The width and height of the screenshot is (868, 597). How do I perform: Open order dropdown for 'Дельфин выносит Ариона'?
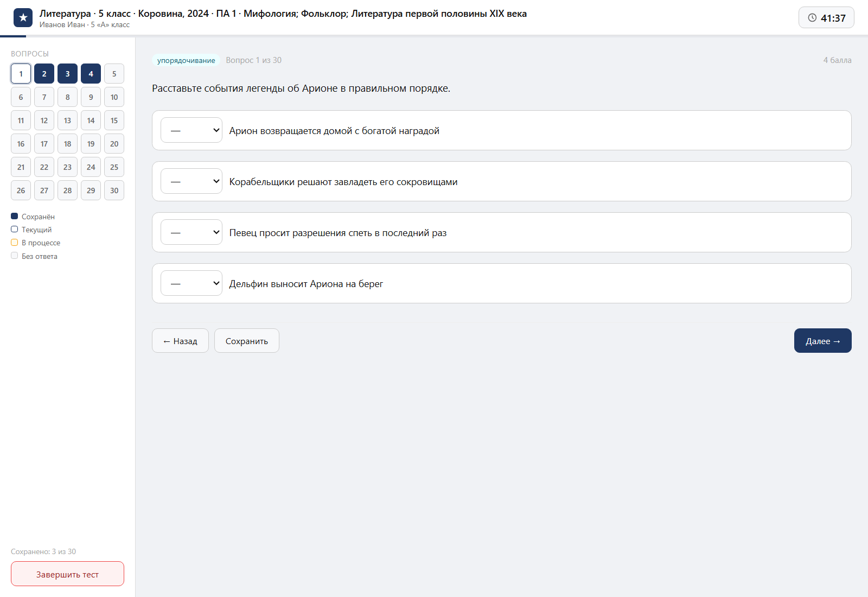point(192,283)
